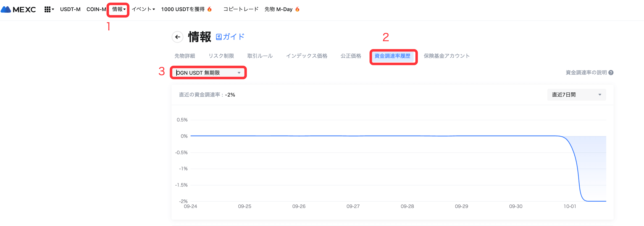Image resolution: width=644 pixels, height=226 pixels.
Task: Click the back arrow button
Action: (177, 37)
